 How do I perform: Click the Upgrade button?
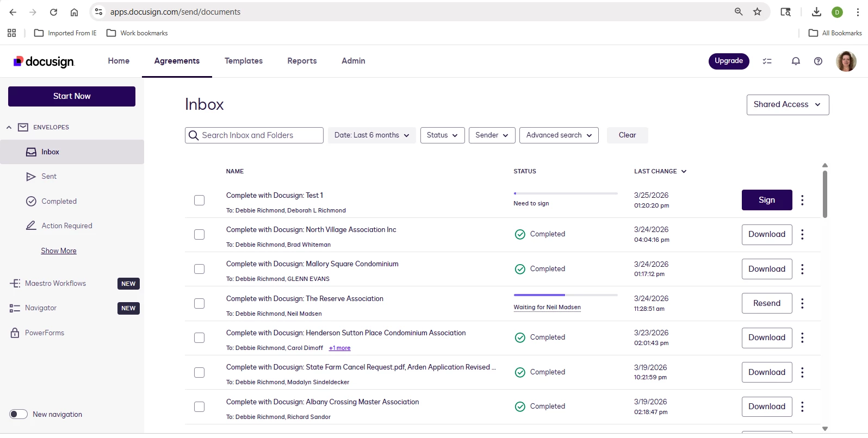click(x=729, y=61)
